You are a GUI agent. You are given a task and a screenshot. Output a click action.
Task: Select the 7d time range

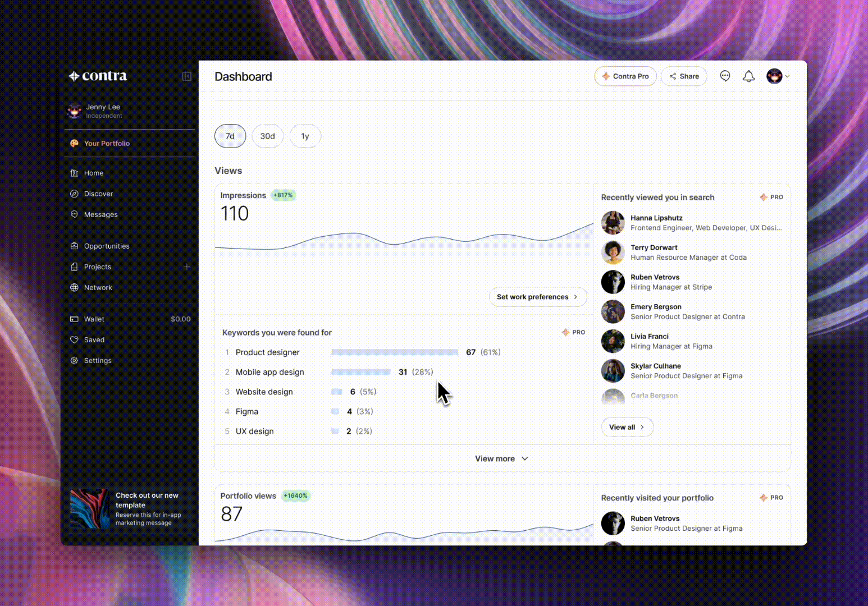[230, 136]
